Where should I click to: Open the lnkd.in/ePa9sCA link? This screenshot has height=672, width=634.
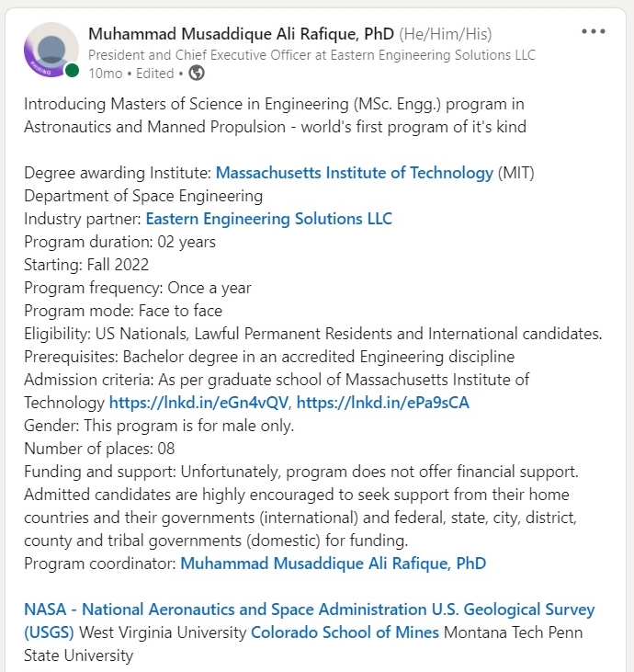point(383,403)
